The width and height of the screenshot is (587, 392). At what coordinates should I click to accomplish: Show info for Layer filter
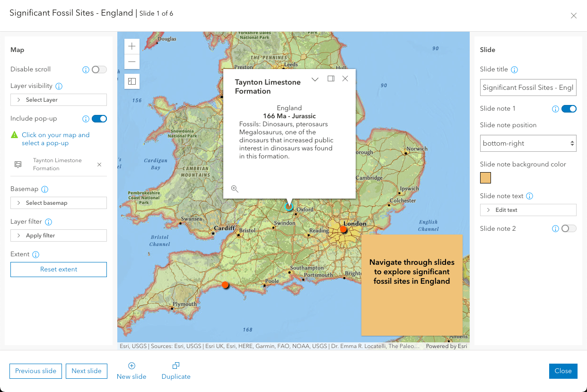coord(48,222)
